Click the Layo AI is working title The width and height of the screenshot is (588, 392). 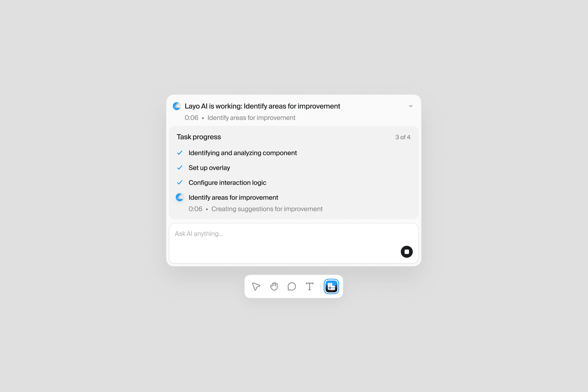click(x=262, y=106)
